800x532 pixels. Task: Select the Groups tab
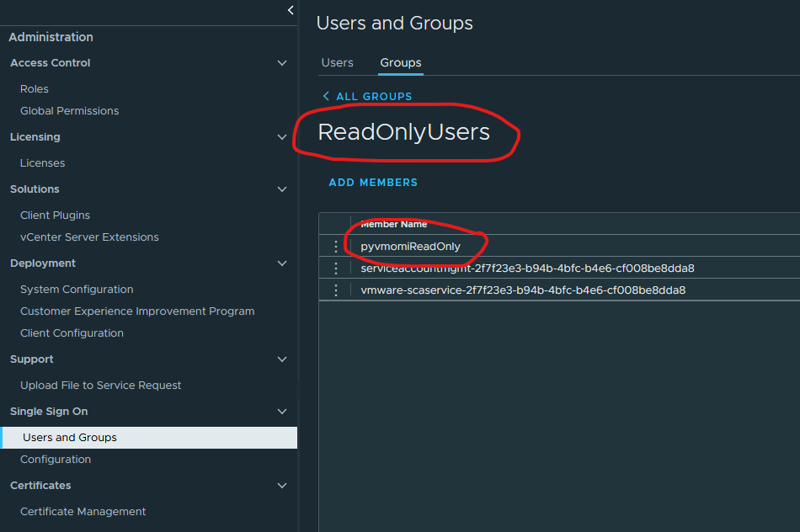click(401, 63)
